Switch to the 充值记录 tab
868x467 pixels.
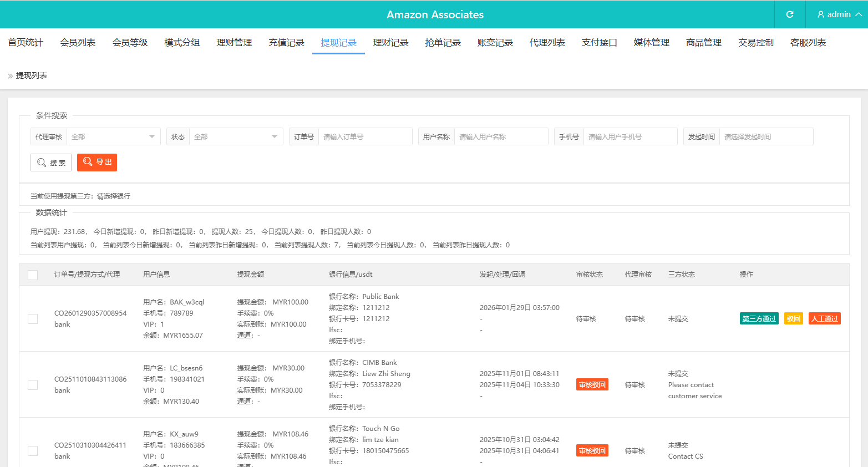(286, 43)
